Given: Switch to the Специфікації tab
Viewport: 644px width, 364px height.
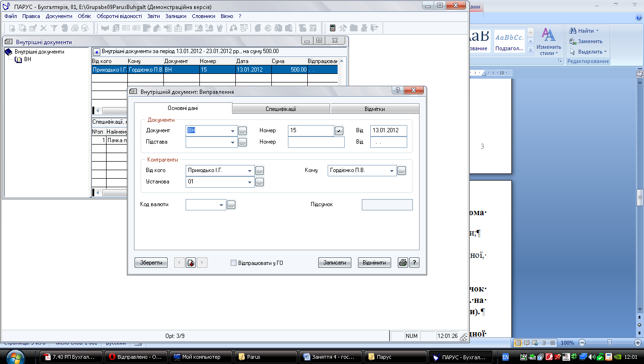Looking at the screenshot, I should (281, 109).
